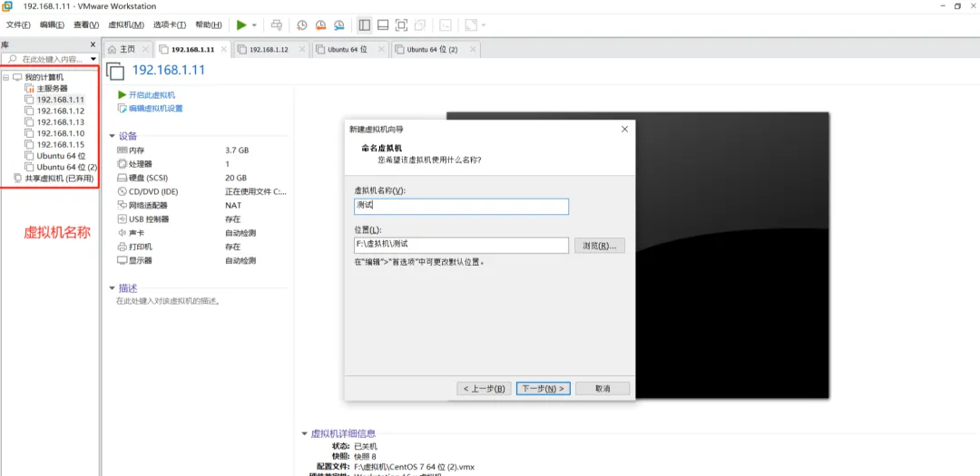Select Ubuntu 64 位 in the library tree

pyautogui.click(x=61, y=156)
